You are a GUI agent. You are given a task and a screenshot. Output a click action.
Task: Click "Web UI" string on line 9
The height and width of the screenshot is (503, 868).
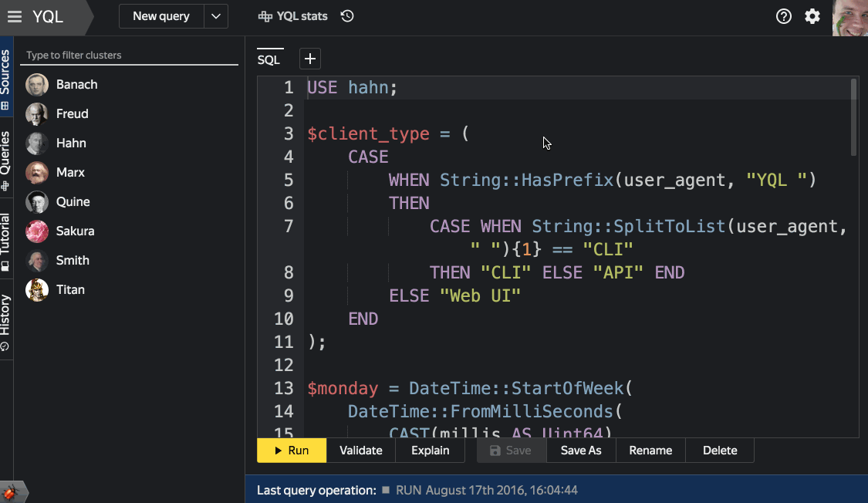point(480,295)
